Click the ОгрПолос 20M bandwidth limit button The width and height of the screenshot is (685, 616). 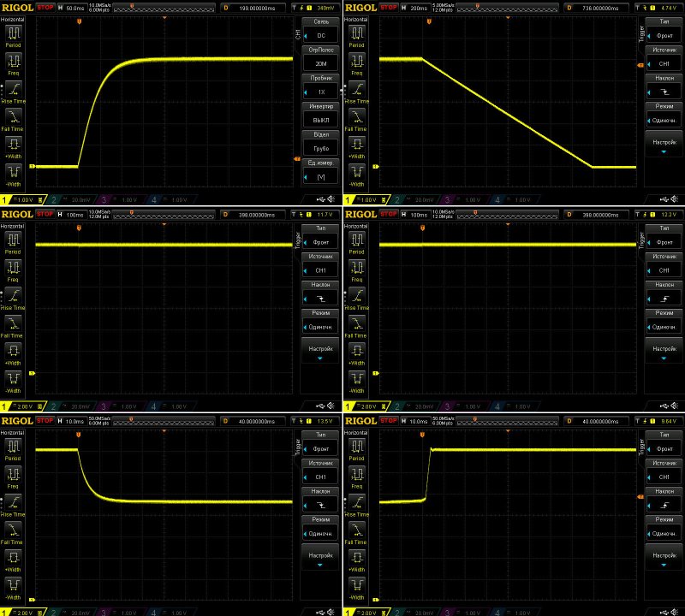tap(321, 59)
